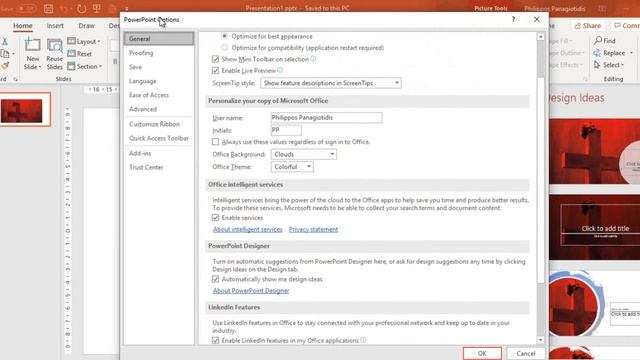Image resolution: width=640 pixels, height=360 pixels.
Task: Click the OK button
Action: [482, 353]
